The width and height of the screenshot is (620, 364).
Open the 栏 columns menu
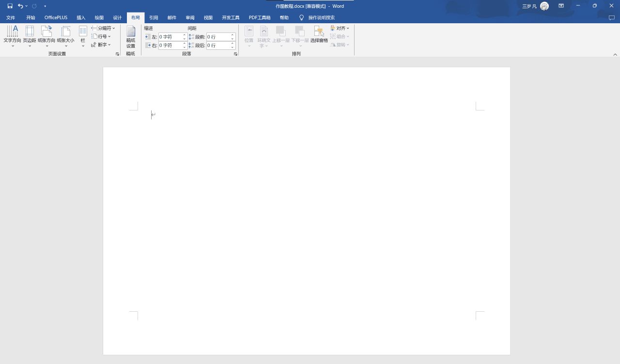(x=83, y=36)
